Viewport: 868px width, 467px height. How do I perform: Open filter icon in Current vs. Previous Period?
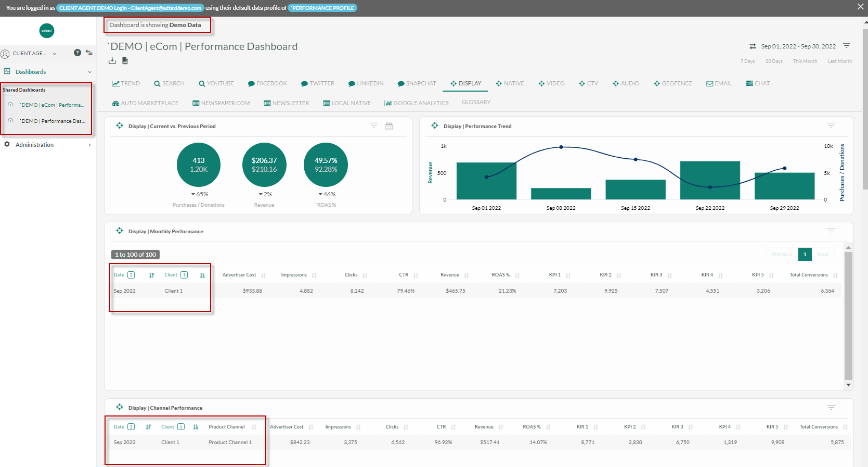(373, 125)
